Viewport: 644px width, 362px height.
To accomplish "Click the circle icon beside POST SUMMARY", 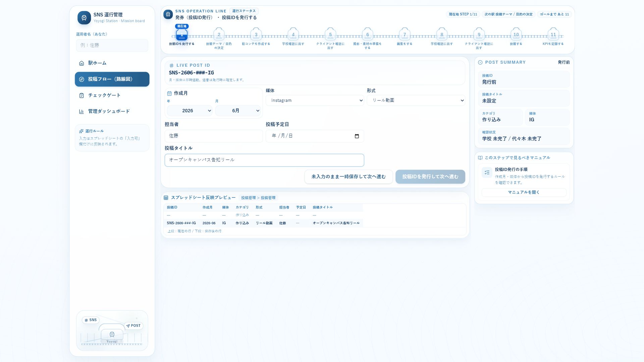I will [480, 62].
